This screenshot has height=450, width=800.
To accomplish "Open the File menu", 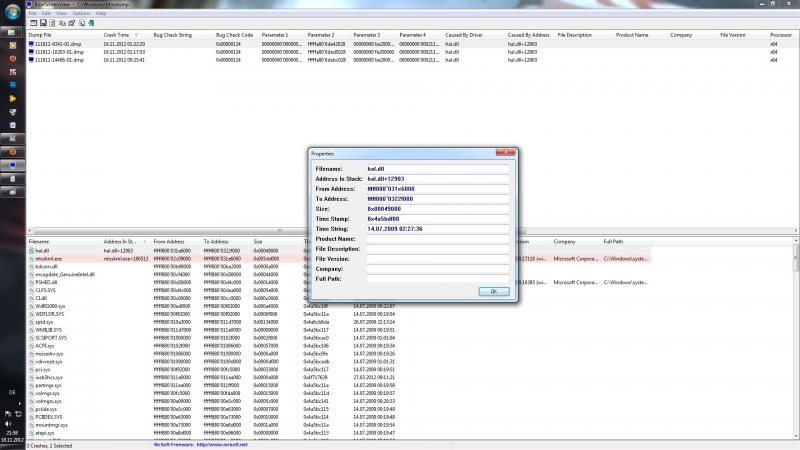I will (33, 13).
